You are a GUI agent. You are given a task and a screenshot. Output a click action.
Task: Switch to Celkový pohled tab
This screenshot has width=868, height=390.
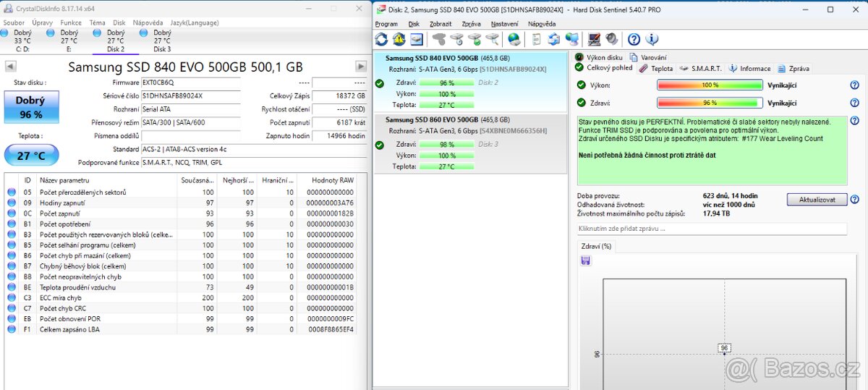(x=604, y=67)
